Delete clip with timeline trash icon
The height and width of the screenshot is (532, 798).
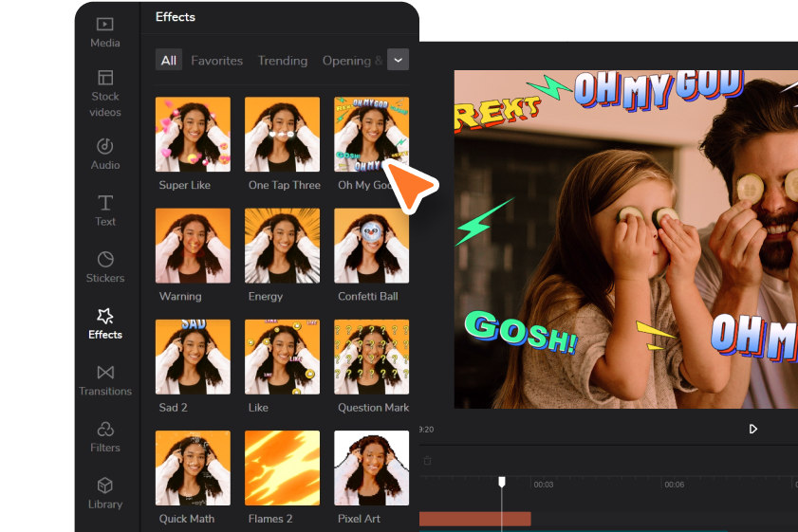428,460
